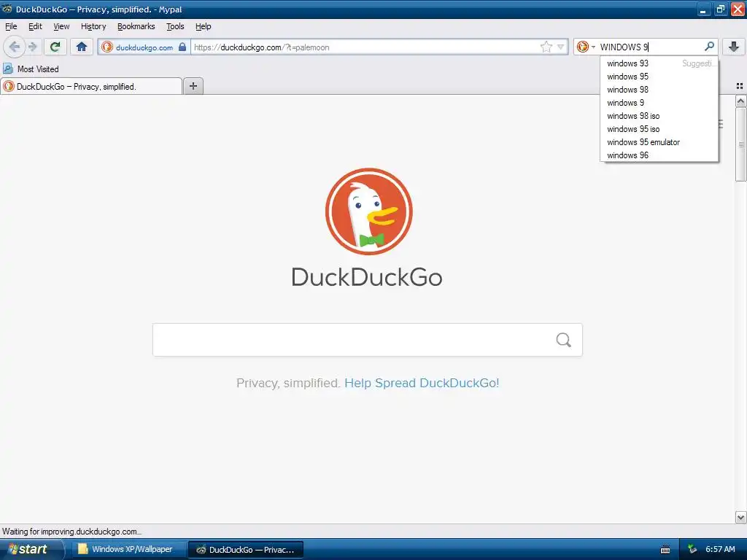Click the vertical scrollbar thumb
Image resolution: width=747 pixels, height=560 pixels.
point(740,144)
